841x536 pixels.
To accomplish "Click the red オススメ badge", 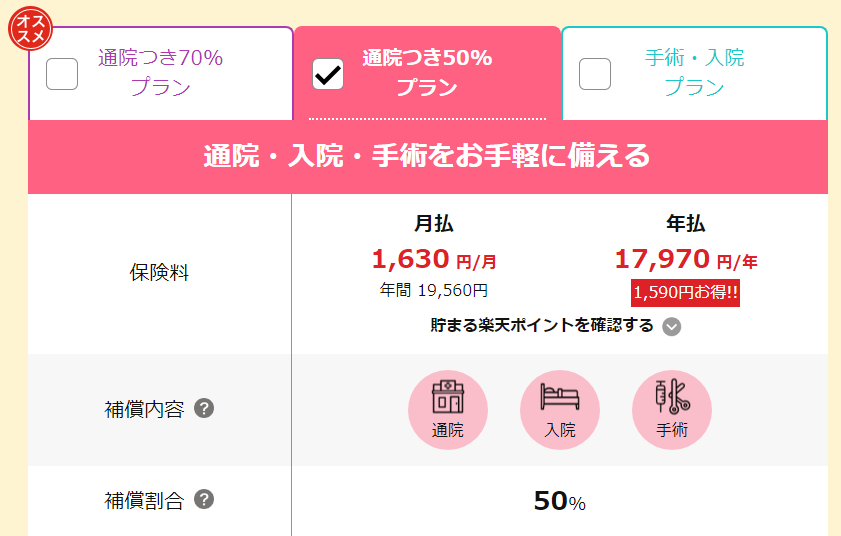I will pyautogui.click(x=31, y=28).
